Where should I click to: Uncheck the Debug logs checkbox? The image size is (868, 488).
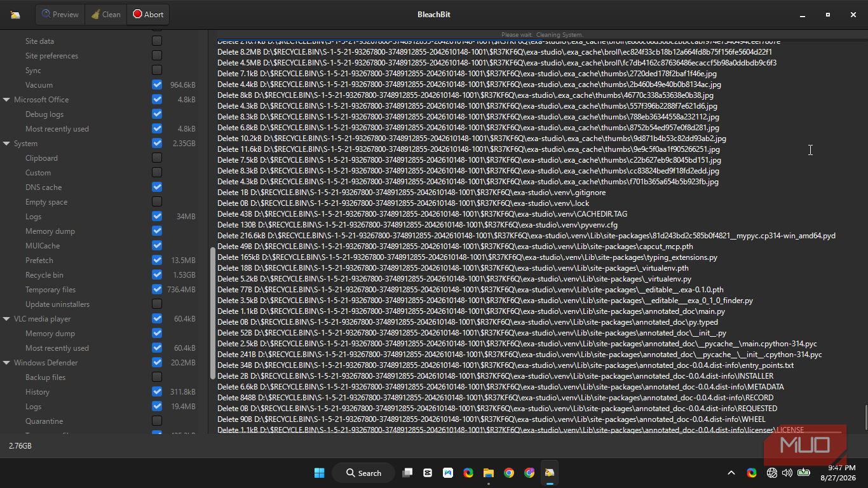pyautogui.click(x=157, y=114)
